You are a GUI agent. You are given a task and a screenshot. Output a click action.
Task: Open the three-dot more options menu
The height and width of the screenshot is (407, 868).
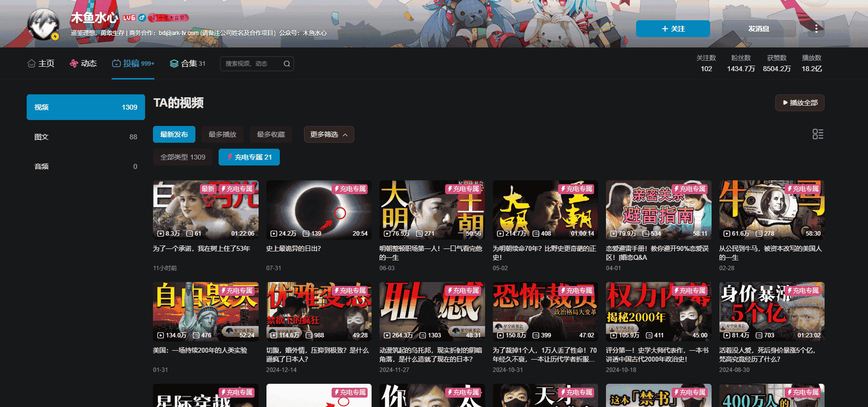pyautogui.click(x=816, y=28)
